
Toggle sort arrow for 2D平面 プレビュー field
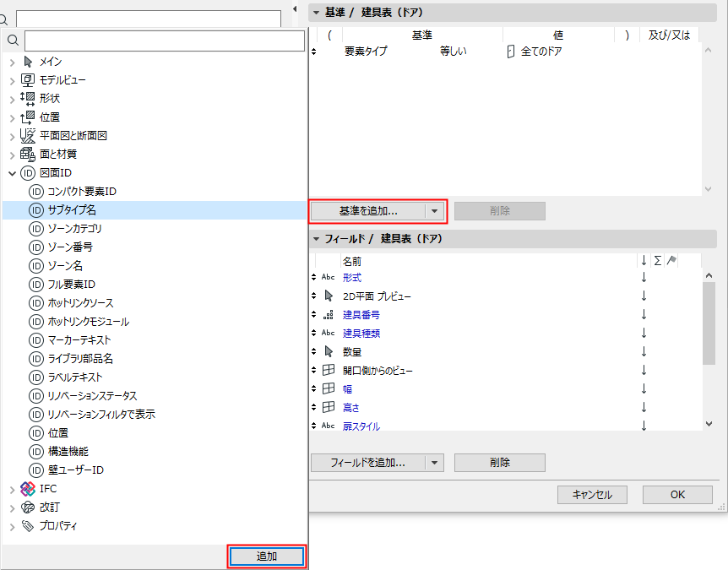coord(644,296)
